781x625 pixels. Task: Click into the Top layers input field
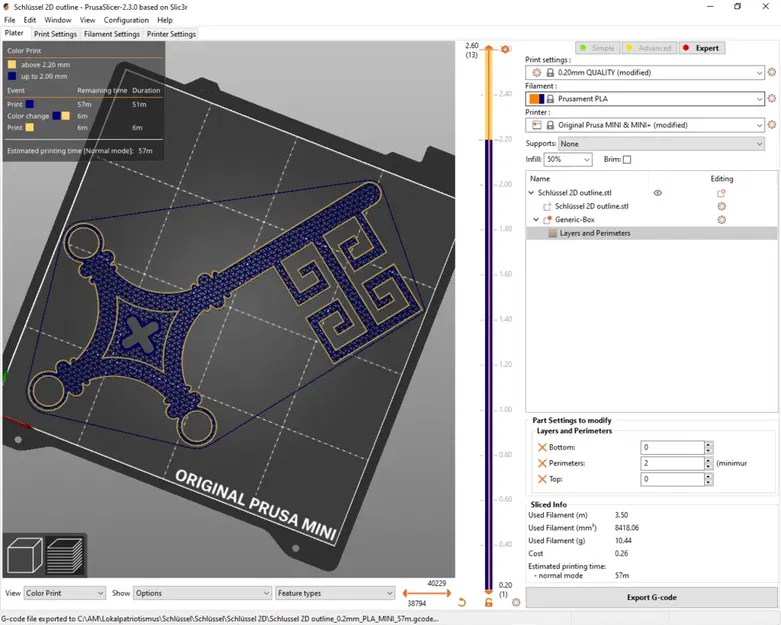click(672, 479)
